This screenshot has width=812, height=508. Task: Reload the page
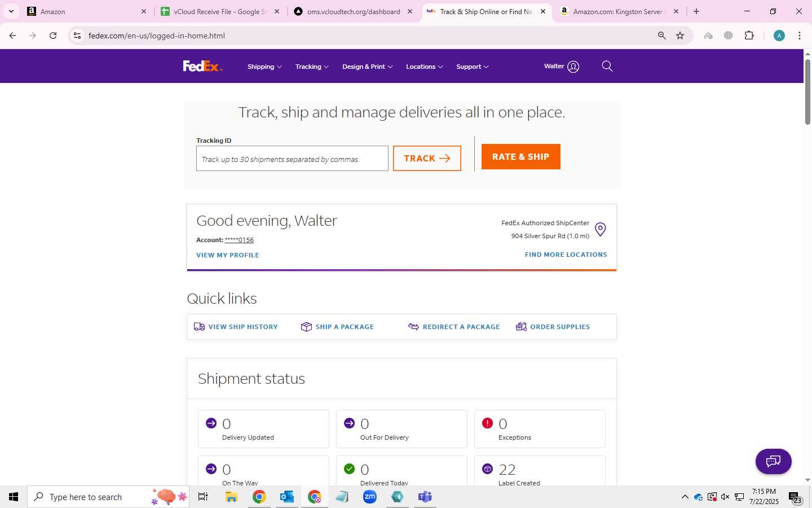[x=53, y=36]
